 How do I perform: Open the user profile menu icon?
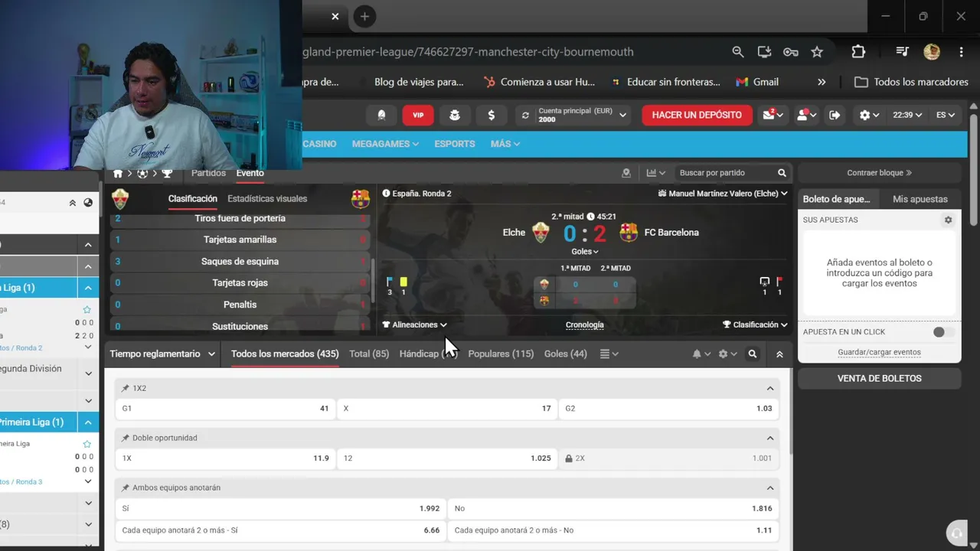click(x=806, y=115)
